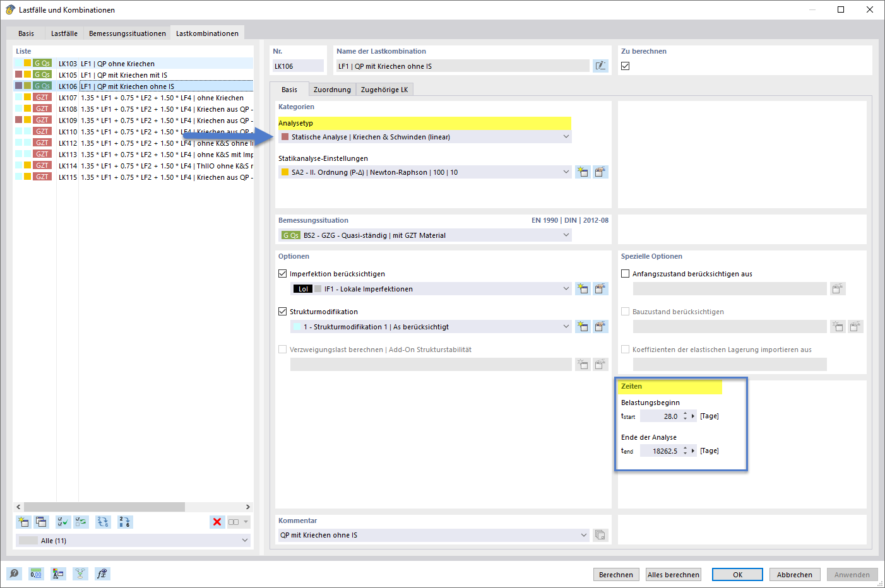Click the Name der Lastkombination field

pos(463,66)
